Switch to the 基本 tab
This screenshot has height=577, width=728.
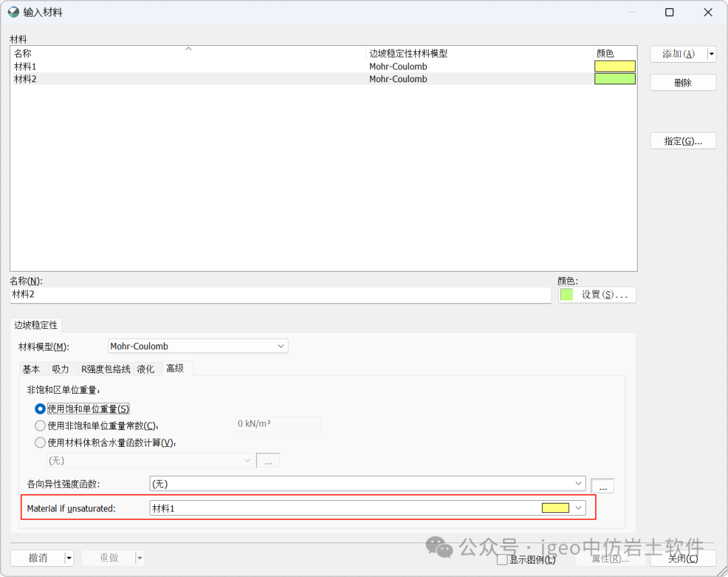click(32, 369)
